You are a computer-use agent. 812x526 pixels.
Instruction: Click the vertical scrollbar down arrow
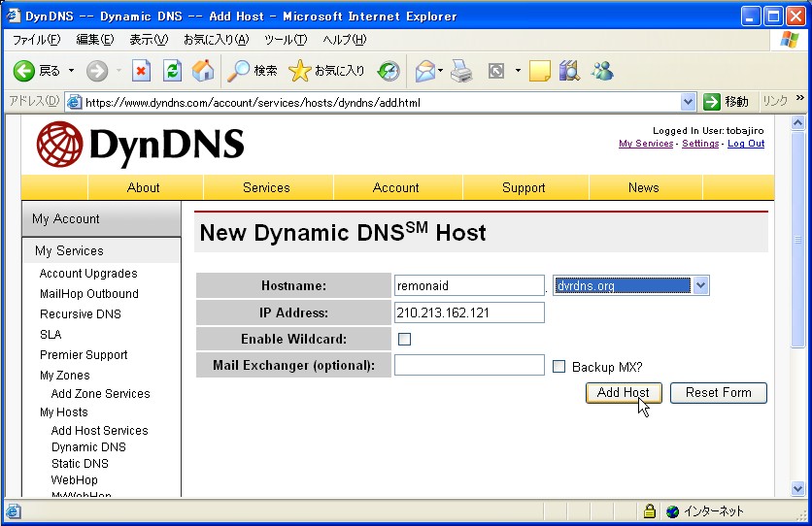pyautogui.click(x=797, y=488)
